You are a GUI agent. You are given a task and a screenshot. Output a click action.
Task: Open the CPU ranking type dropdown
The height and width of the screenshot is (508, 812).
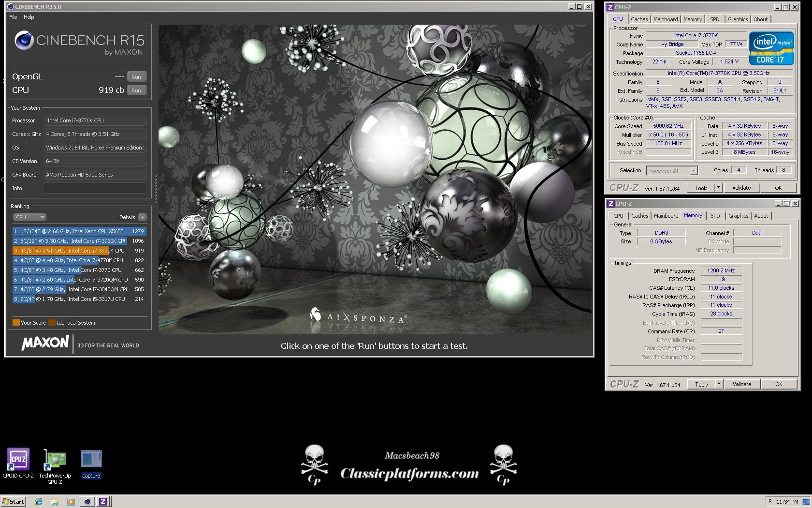click(29, 217)
